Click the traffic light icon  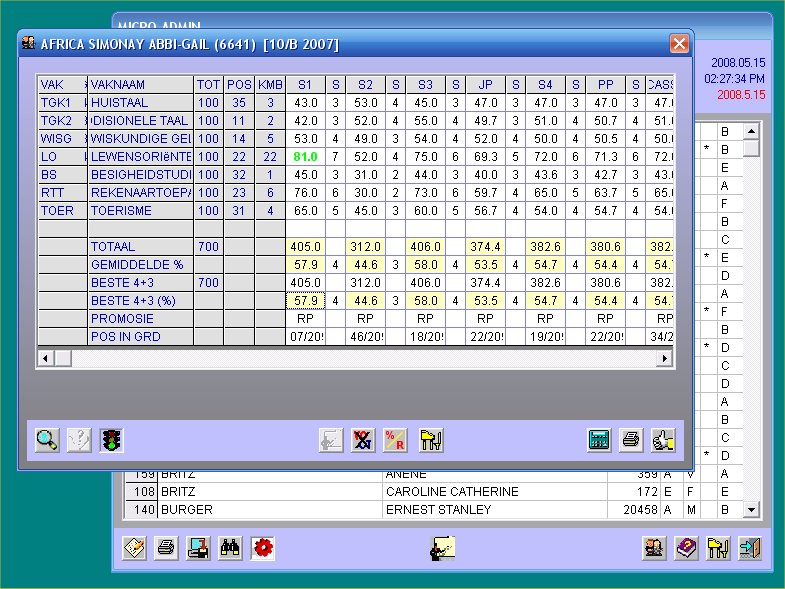point(111,440)
